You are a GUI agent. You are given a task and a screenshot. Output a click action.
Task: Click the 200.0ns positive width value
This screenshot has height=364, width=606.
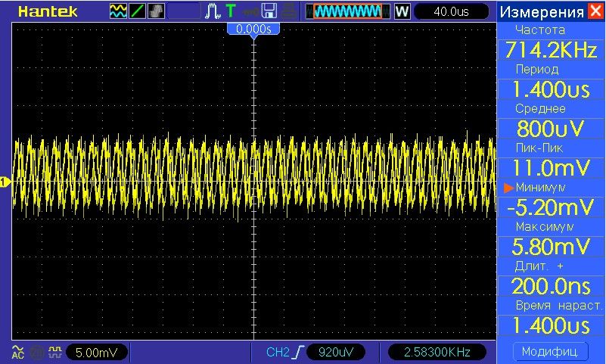click(x=551, y=286)
